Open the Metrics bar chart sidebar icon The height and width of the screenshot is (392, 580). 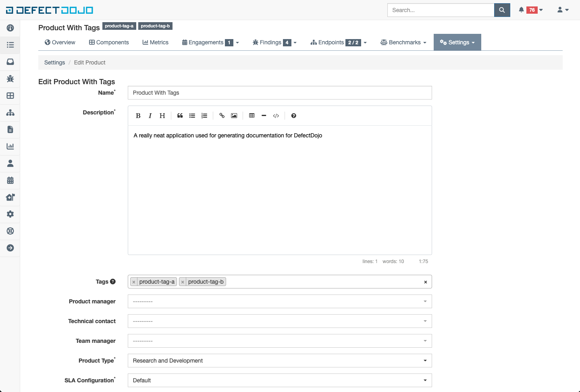pyautogui.click(x=10, y=146)
